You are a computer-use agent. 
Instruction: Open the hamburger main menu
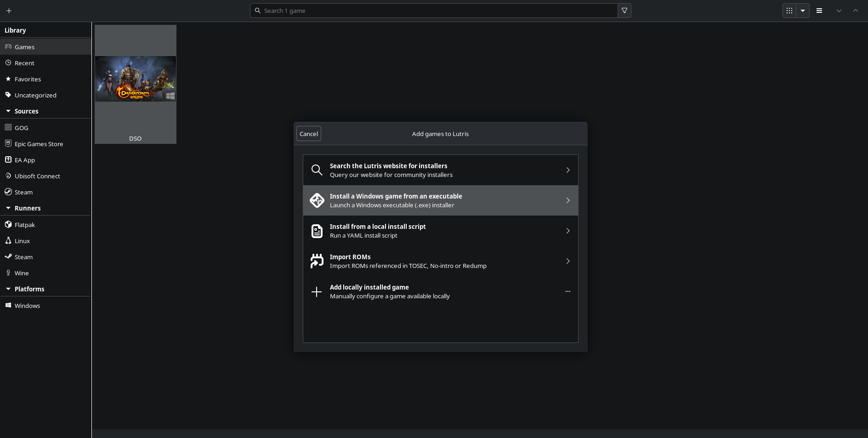tap(819, 11)
